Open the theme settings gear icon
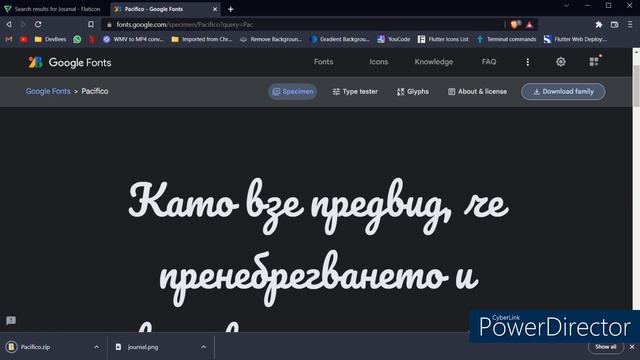640x360 pixels. point(560,62)
